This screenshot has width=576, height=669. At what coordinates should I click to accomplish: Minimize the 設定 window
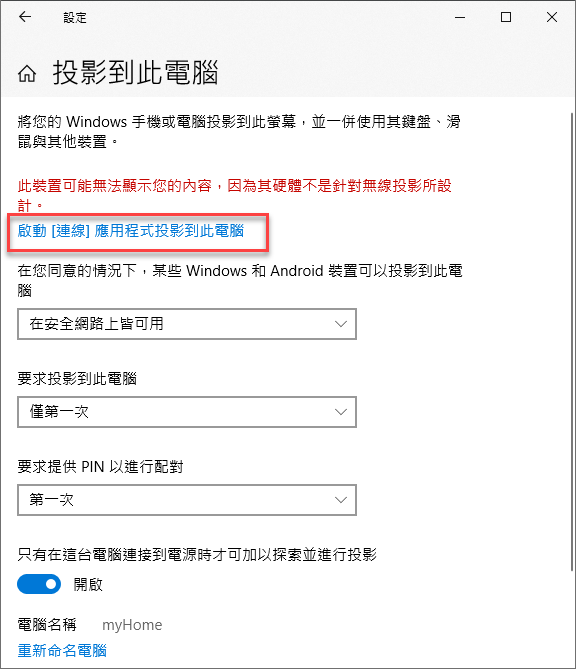pyautogui.click(x=460, y=17)
